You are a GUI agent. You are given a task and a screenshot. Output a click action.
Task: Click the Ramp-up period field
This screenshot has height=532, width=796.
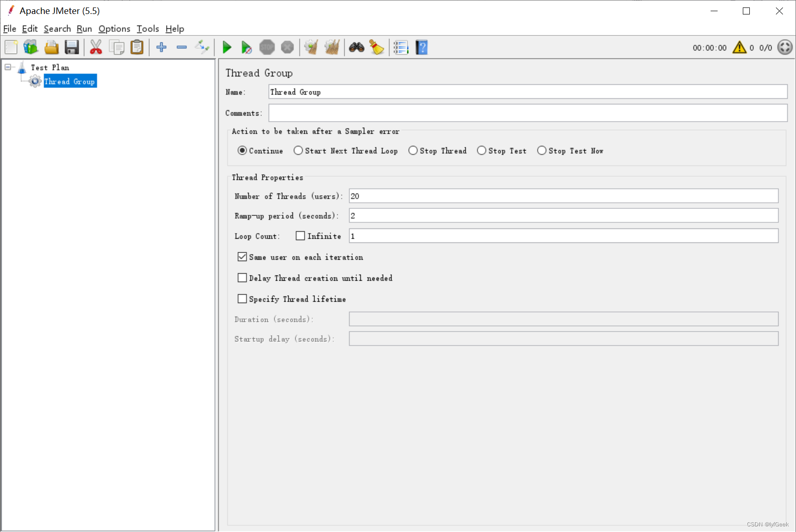564,215
